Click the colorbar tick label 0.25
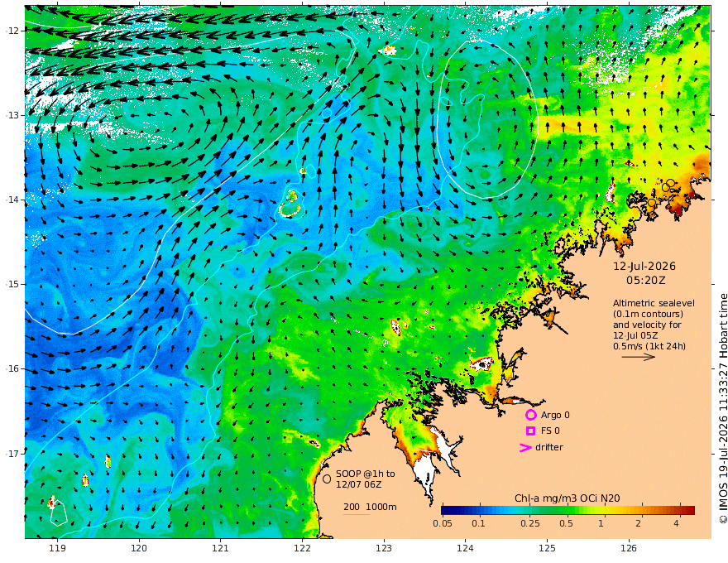This screenshot has height=563, width=728. 530,523
